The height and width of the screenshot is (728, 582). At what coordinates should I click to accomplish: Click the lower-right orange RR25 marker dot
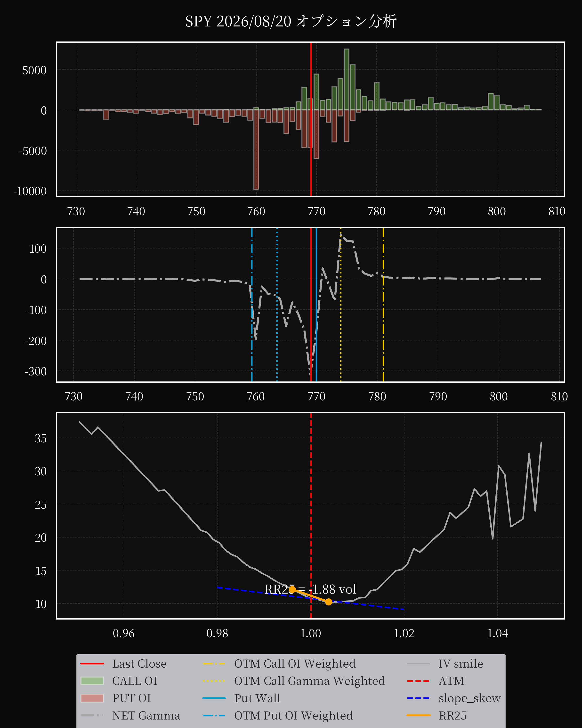click(329, 602)
